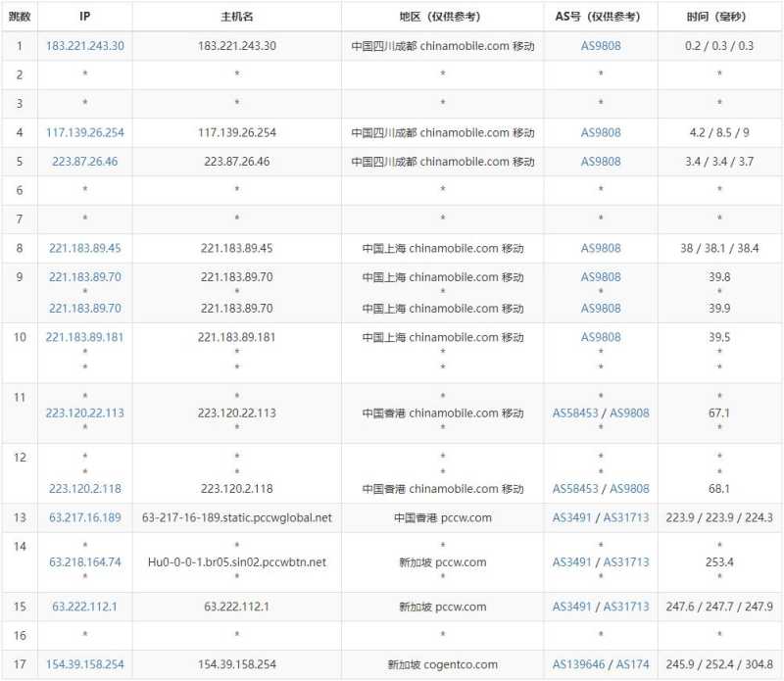Click the 主机名 column header
Viewport: 784px width, 681px height.
coord(237,17)
